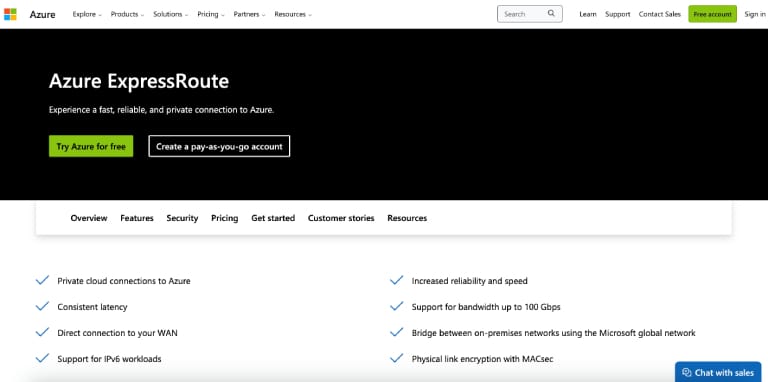768x382 pixels.
Task: Select the Resources tab in section navigation
Action: (407, 218)
